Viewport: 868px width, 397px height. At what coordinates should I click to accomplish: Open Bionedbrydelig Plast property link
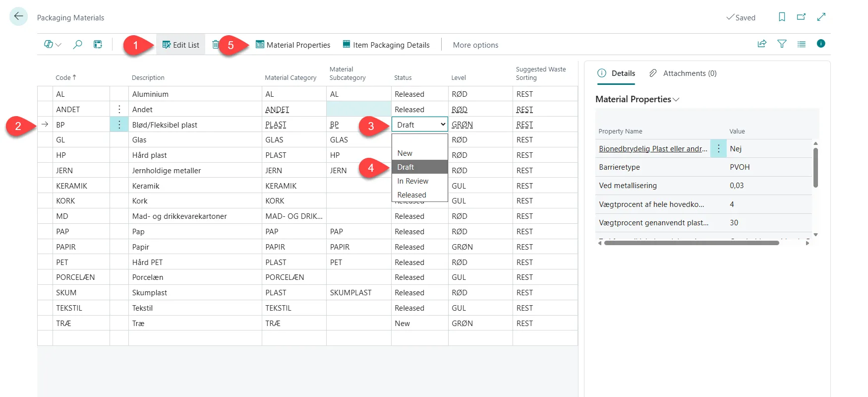[653, 149]
